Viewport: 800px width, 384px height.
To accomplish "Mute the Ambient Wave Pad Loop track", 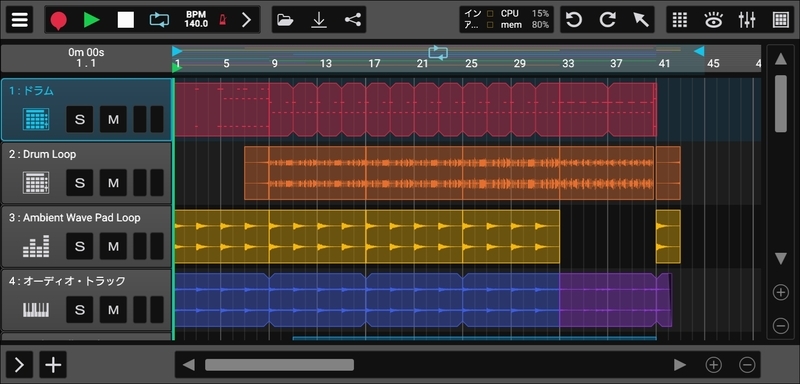I will (113, 246).
